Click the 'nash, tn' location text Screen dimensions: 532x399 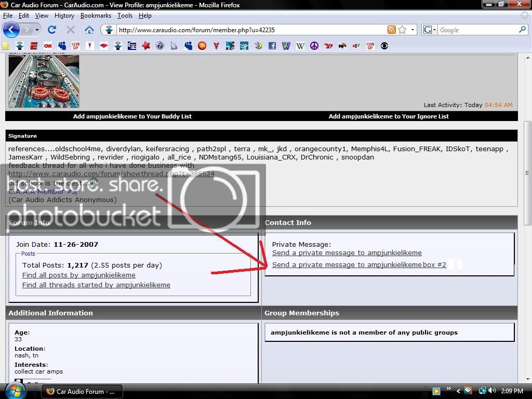tap(26, 355)
